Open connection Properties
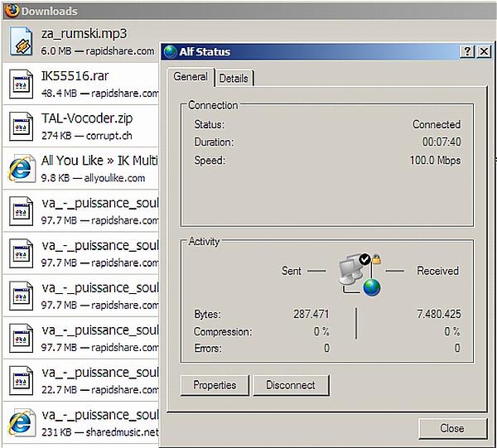The width and height of the screenshot is (497, 448). [215, 385]
